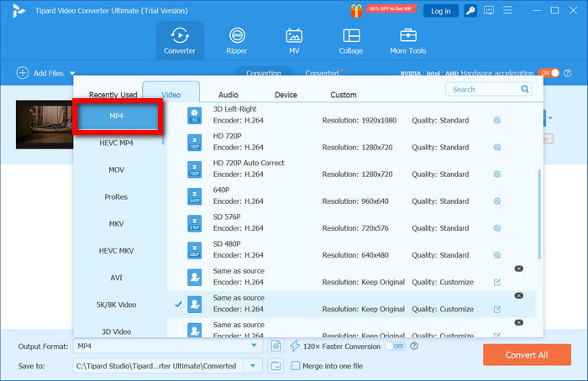The width and height of the screenshot is (588, 381).
Task: Click the search magnifier icon
Action: 525,89
